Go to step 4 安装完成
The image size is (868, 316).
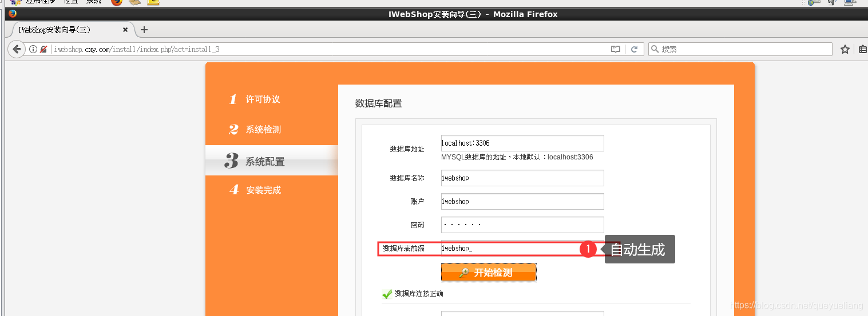click(255, 190)
